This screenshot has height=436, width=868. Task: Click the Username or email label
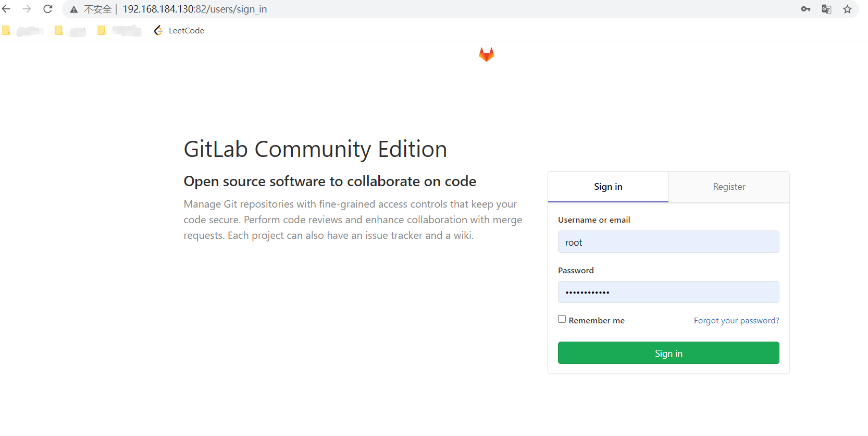(594, 220)
